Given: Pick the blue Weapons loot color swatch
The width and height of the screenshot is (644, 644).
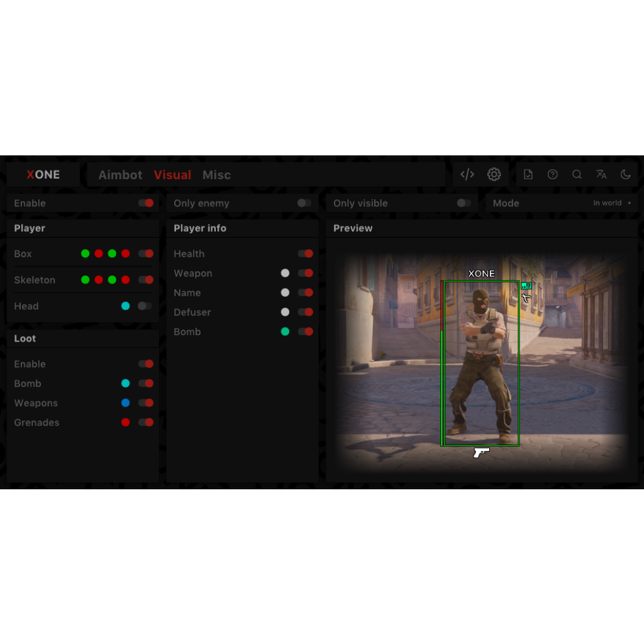Looking at the screenshot, I should tap(126, 403).
